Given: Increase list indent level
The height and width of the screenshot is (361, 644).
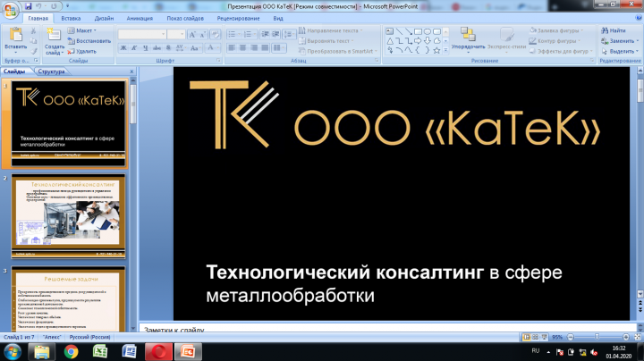Looking at the screenshot, I should click(x=275, y=34).
